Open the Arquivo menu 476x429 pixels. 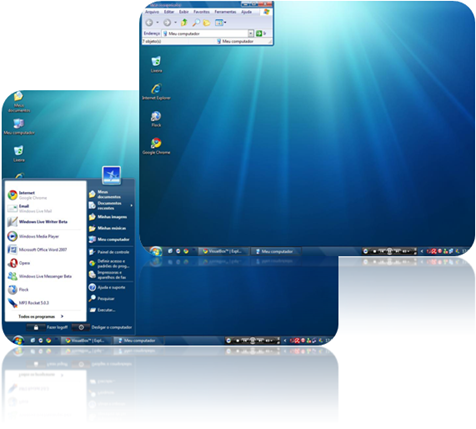tap(152, 12)
